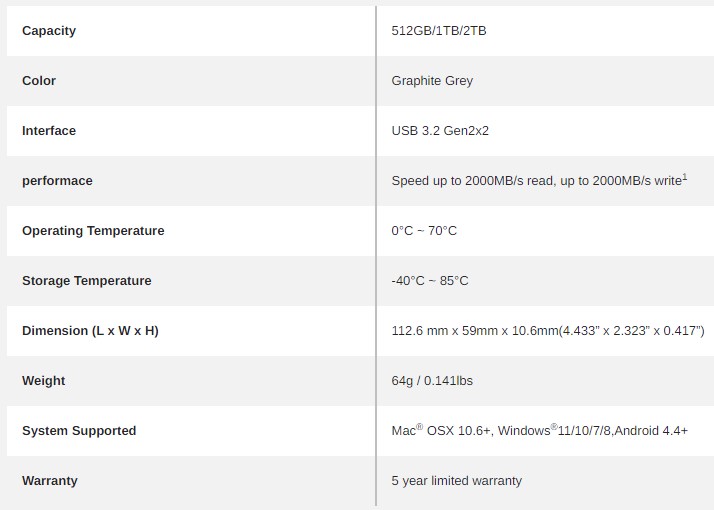714x510 pixels.
Task: Click the Weight row label
Action: coord(43,381)
